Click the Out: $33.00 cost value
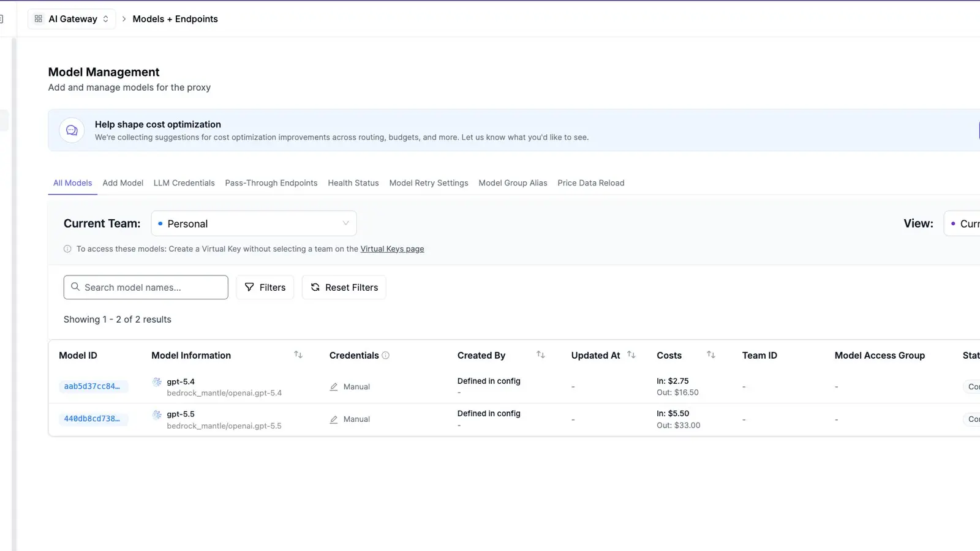 point(679,425)
